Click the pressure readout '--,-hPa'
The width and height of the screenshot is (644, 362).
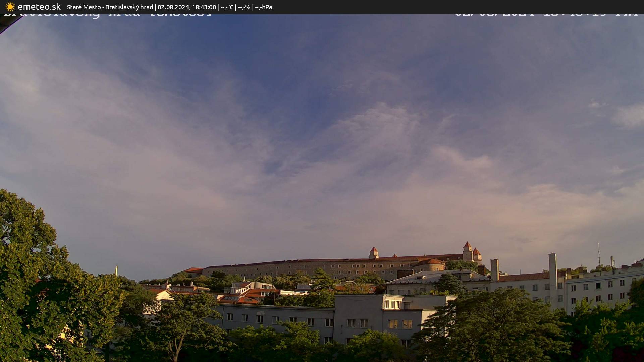coord(265,7)
